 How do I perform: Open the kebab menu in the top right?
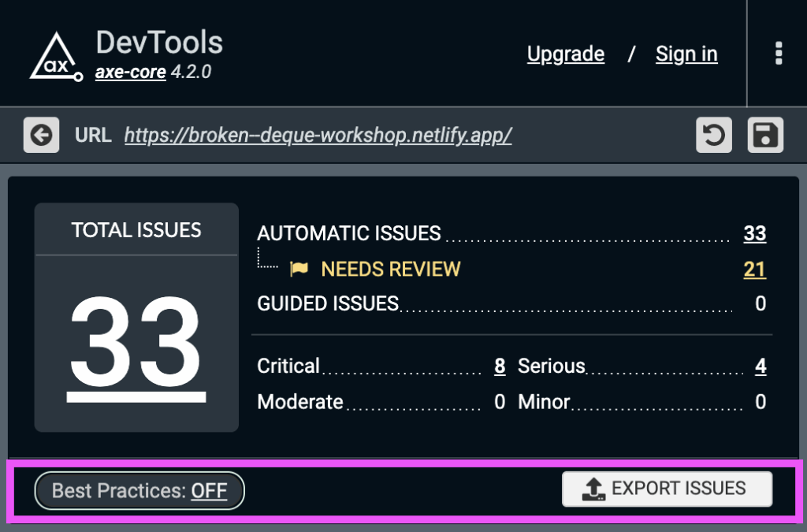click(779, 54)
